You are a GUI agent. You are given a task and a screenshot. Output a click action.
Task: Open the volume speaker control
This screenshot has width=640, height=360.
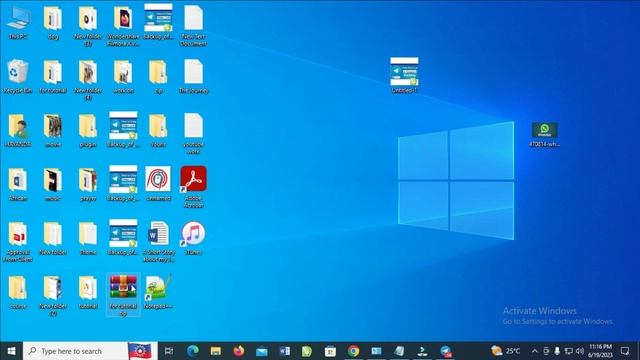tap(580, 351)
